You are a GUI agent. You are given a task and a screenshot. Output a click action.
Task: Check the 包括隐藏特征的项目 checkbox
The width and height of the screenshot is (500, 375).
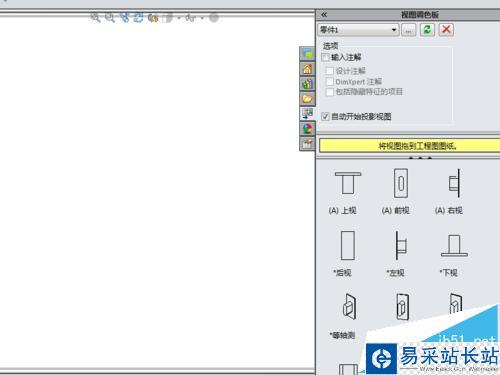[x=330, y=92]
